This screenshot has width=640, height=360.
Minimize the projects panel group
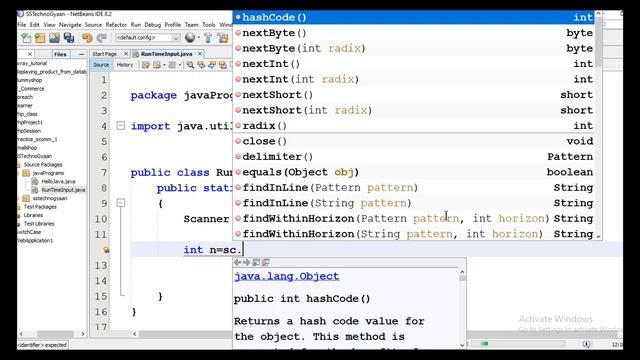(81, 54)
